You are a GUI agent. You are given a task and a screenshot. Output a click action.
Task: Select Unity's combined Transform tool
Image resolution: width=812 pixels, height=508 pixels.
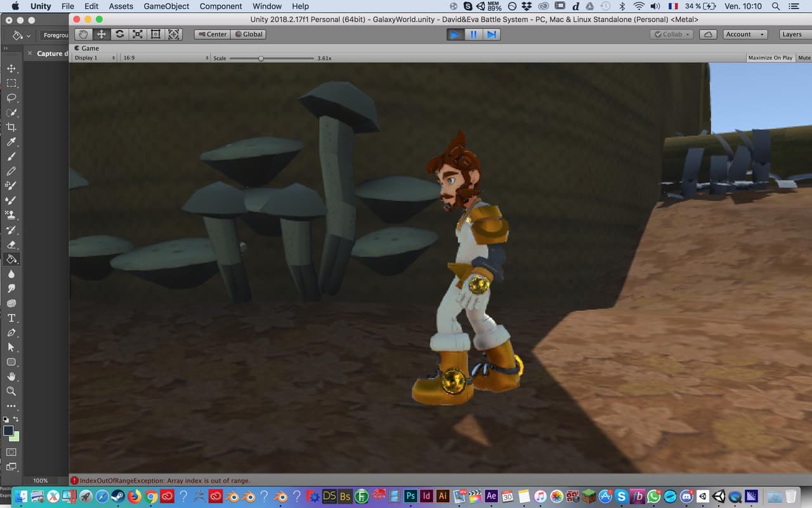[x=174, y=34]
